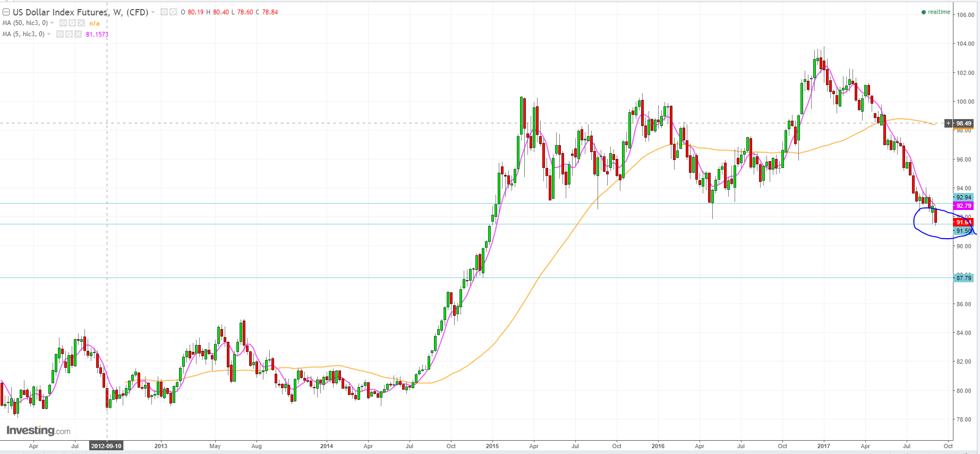Open settings gear for the main price series
This screenshot has width=980, height=454.
pos(173,12)
